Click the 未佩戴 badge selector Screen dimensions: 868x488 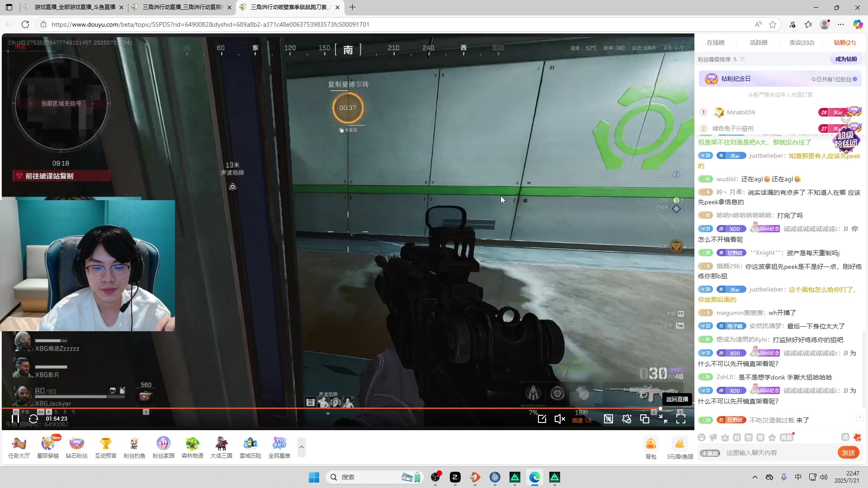coord(710,453)
